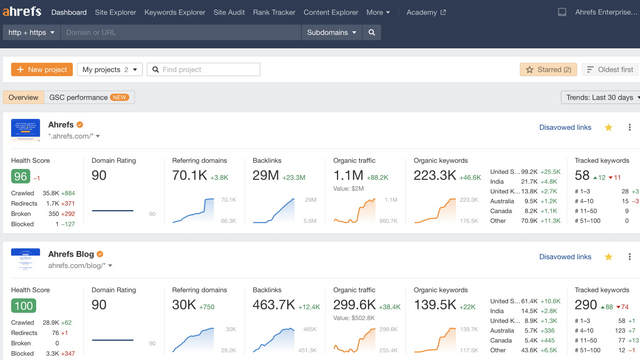Click Ahrefs Blog referring domains 30K value
Viewport: 640px width, 360px height.
click(184, 304)
